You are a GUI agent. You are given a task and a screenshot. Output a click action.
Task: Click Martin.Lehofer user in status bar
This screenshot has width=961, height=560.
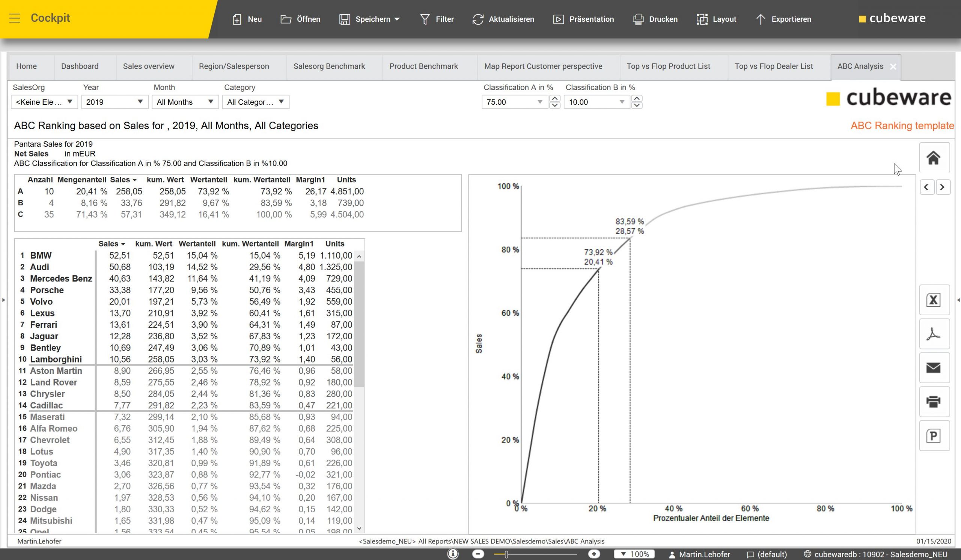click(699, 554)
